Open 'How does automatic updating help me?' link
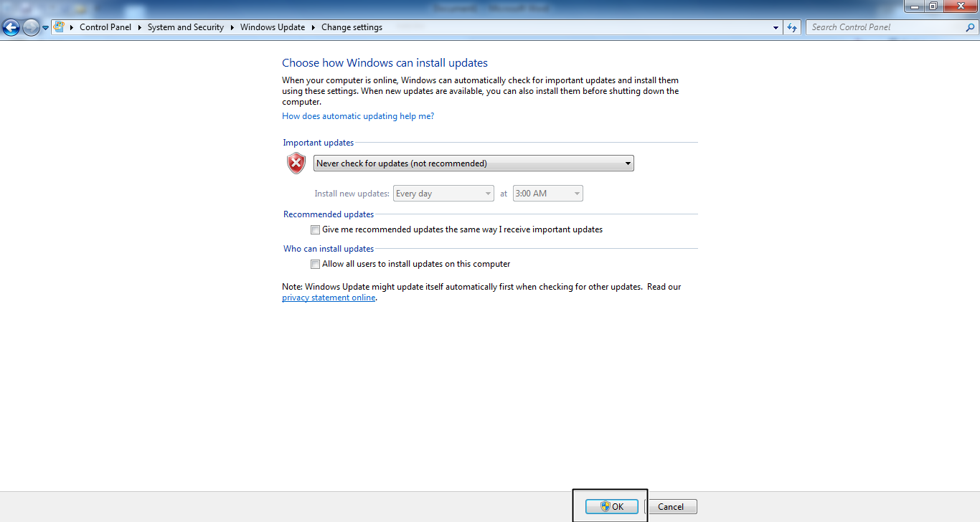Viewport: 980px width, 522px height. click(358, 116)
